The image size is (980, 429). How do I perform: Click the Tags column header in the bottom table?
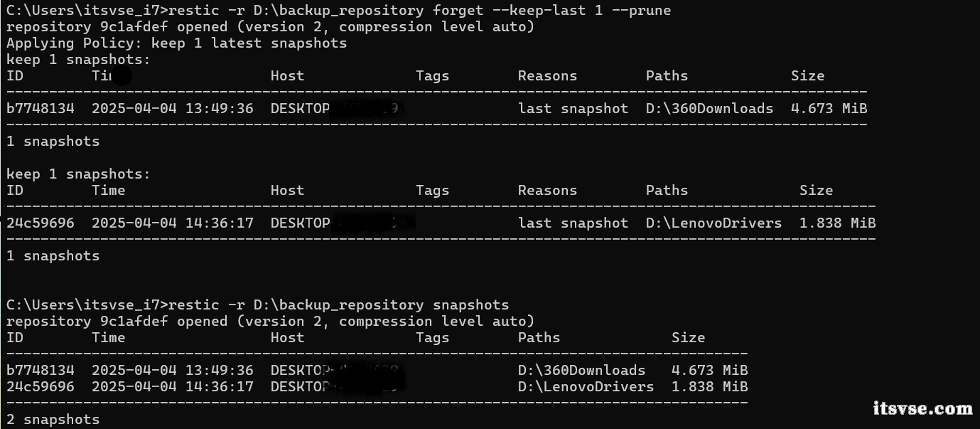pos(432,338)
